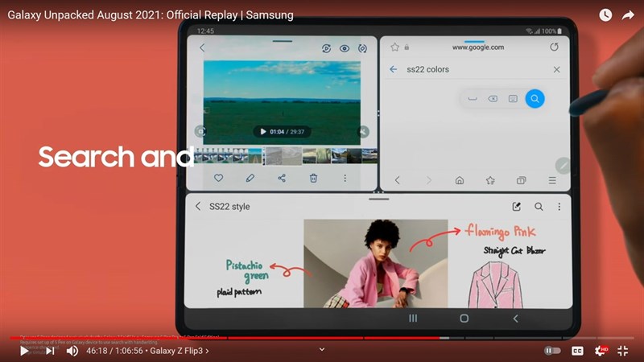Image resolution: width=644 pixels, height=362 pixels.
Task: Skip to next video
Action: coord(50,351)
